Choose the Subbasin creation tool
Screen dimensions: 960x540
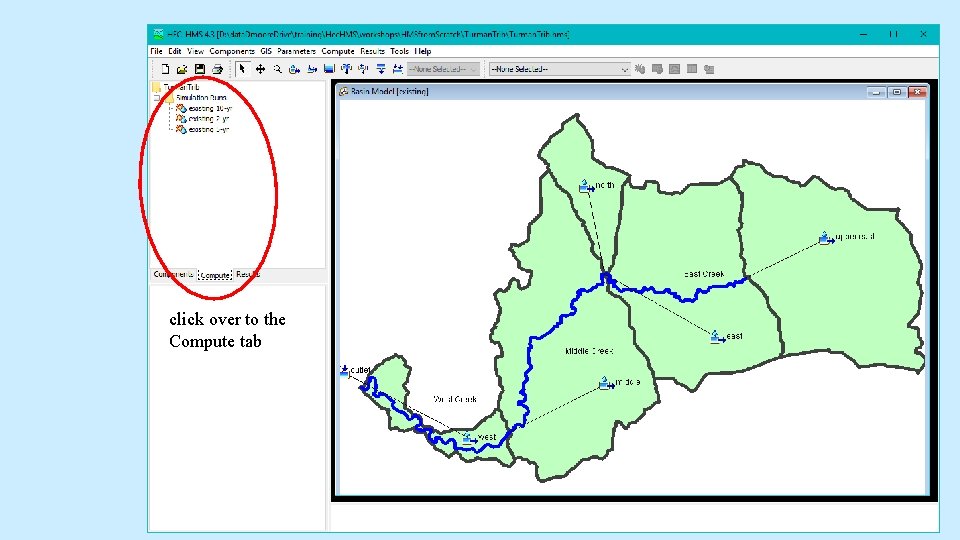coord(294,69)
